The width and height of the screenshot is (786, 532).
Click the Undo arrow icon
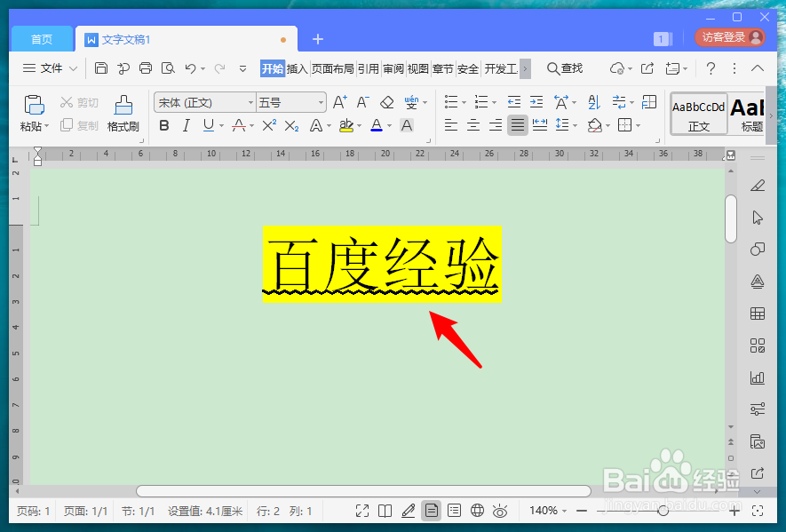[x=190, y=68]
